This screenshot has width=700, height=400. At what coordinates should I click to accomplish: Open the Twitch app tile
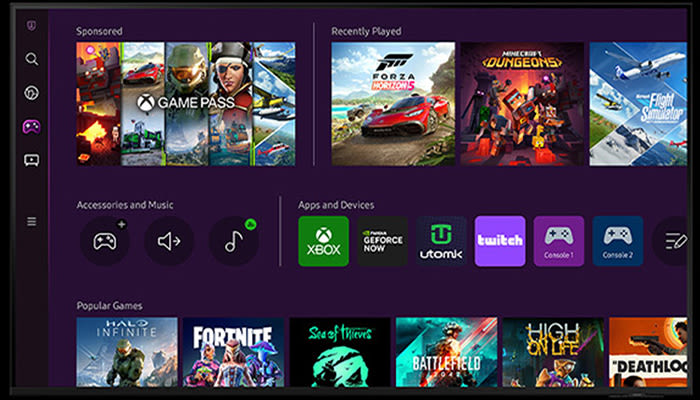(x=500, y=241)
